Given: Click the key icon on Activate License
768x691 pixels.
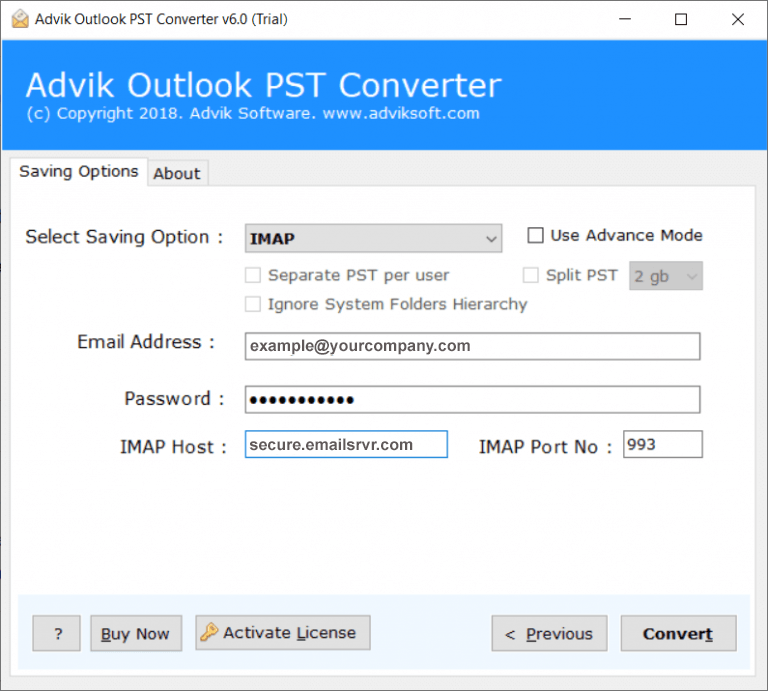Looking at the screenshot, I should 209,632.
